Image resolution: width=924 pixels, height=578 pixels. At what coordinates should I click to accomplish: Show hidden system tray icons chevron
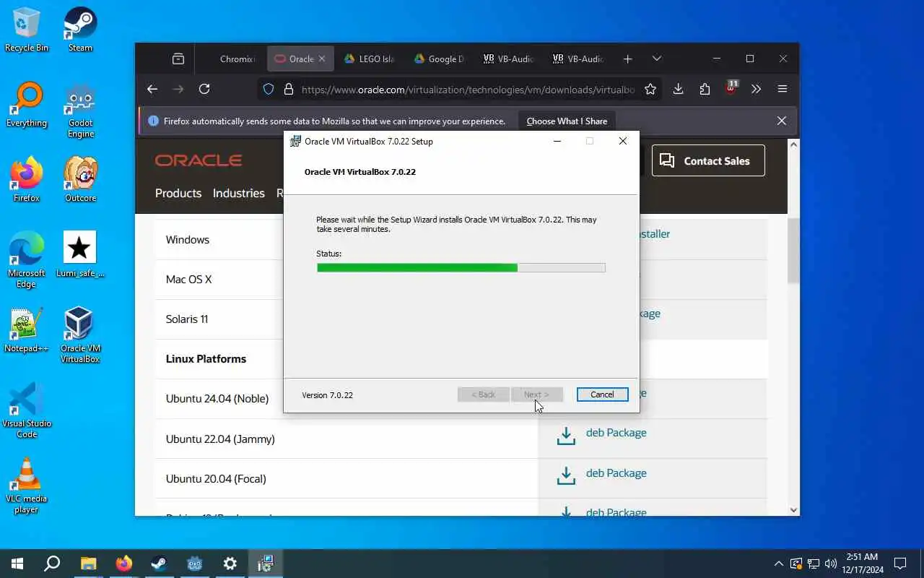pos(778,564)
